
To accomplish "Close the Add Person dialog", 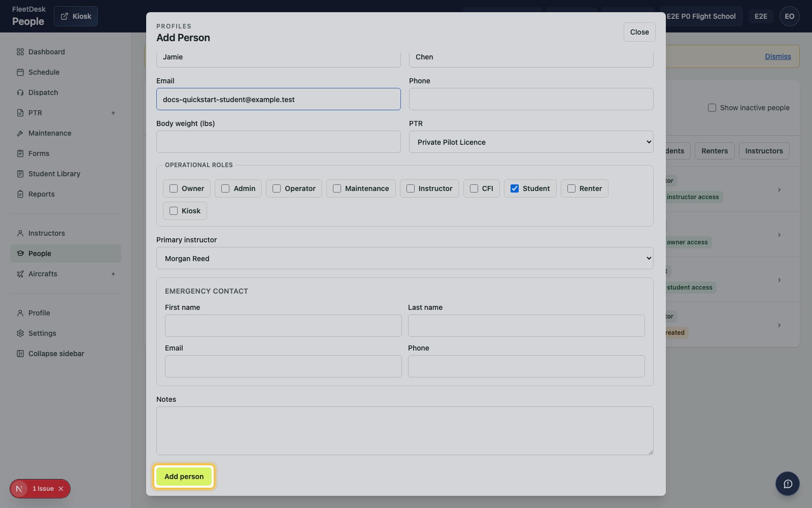I will 639,32.
